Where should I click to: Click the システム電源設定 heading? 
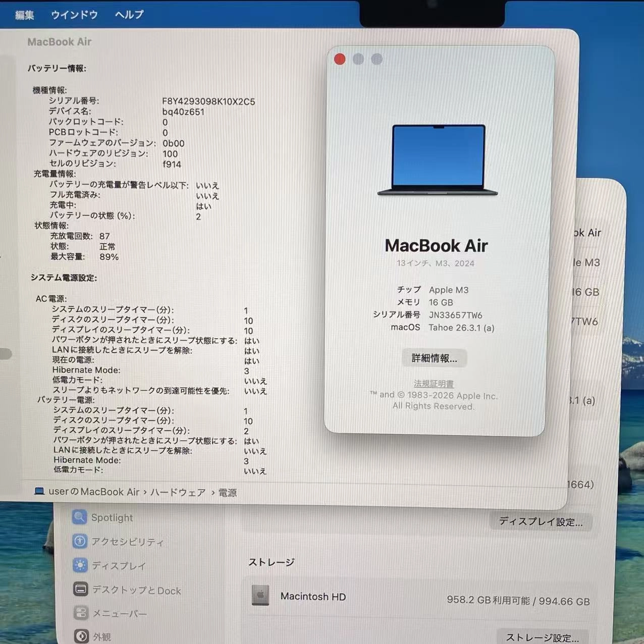coord(64,278)
